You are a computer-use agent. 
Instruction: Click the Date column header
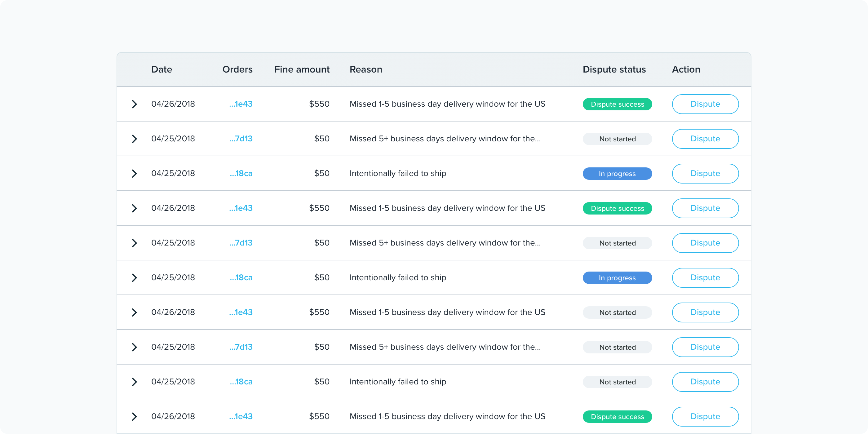coord(162,69)
